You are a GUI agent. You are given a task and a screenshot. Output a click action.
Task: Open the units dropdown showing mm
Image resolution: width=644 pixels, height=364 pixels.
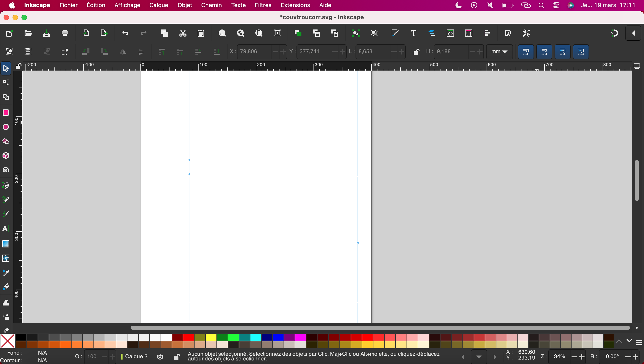[499, 52]
